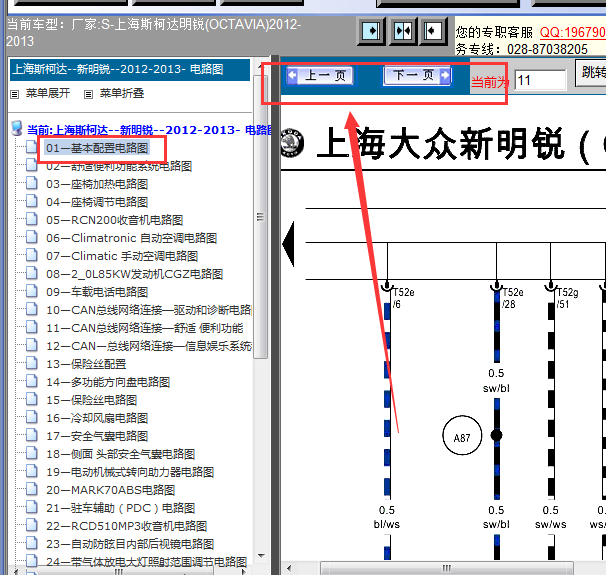Open 23—自动防眩目内部后视镜电路图
Viewport: 606px width, 575px height.
pos(130,544)
